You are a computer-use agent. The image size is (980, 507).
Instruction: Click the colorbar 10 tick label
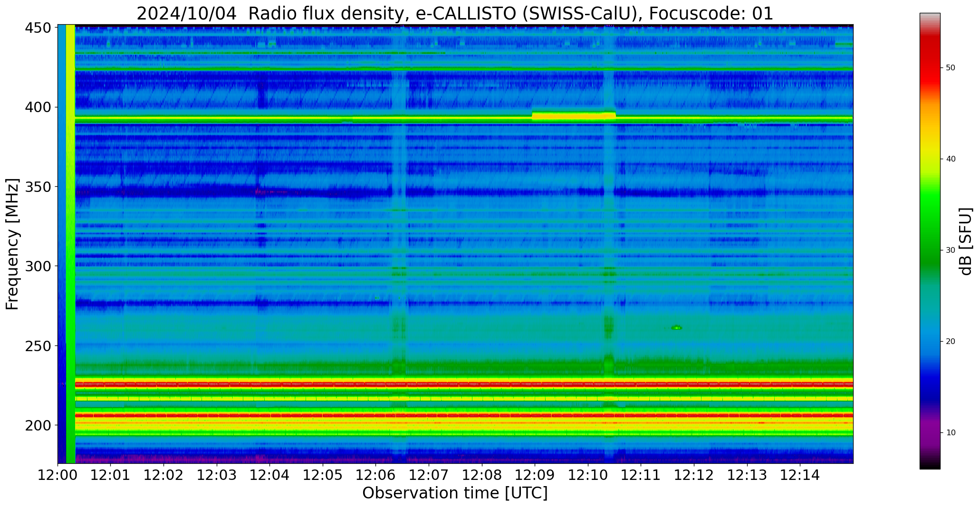click(951, 433)
